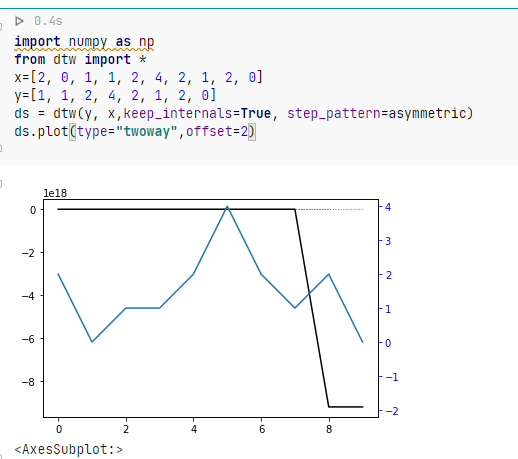
Task: Click the 'from dtw import *' line
Action: pos(80,60)
